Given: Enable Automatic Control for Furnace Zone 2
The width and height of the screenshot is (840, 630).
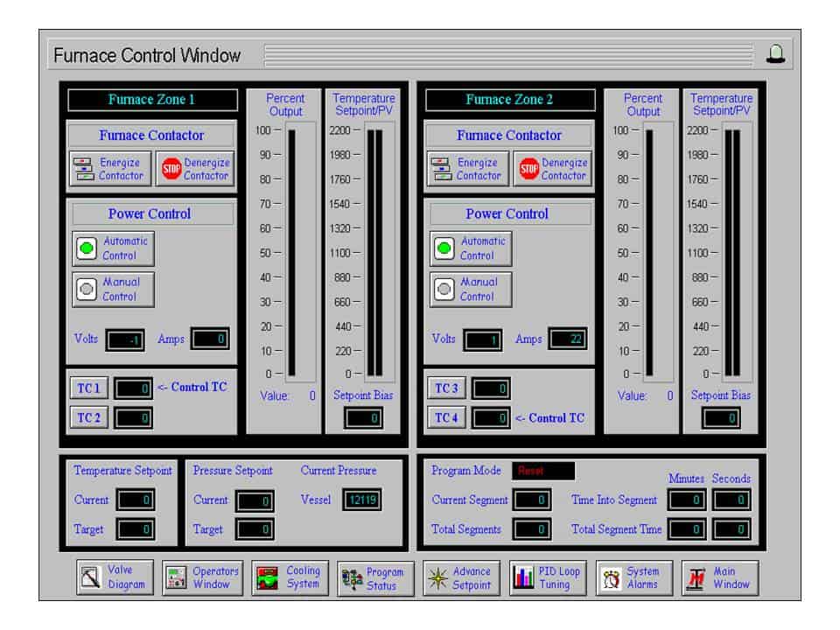Looking at the screenshot, I should tap(471, 248).
